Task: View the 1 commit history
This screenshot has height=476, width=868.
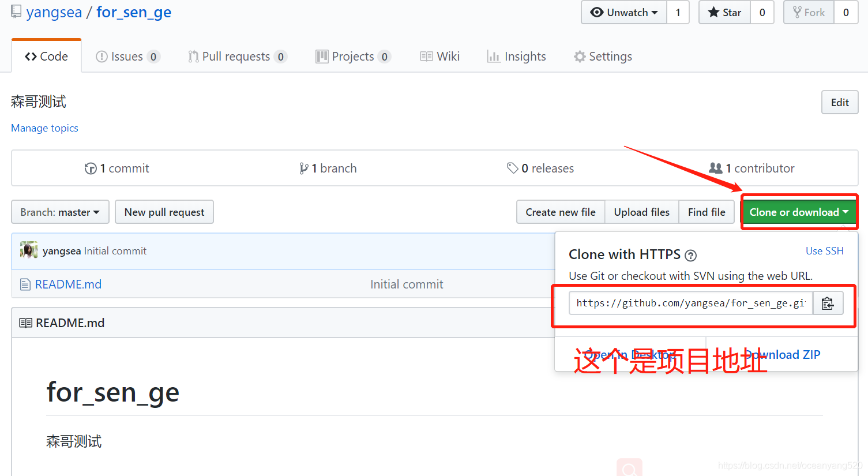Action: point(117,168)
